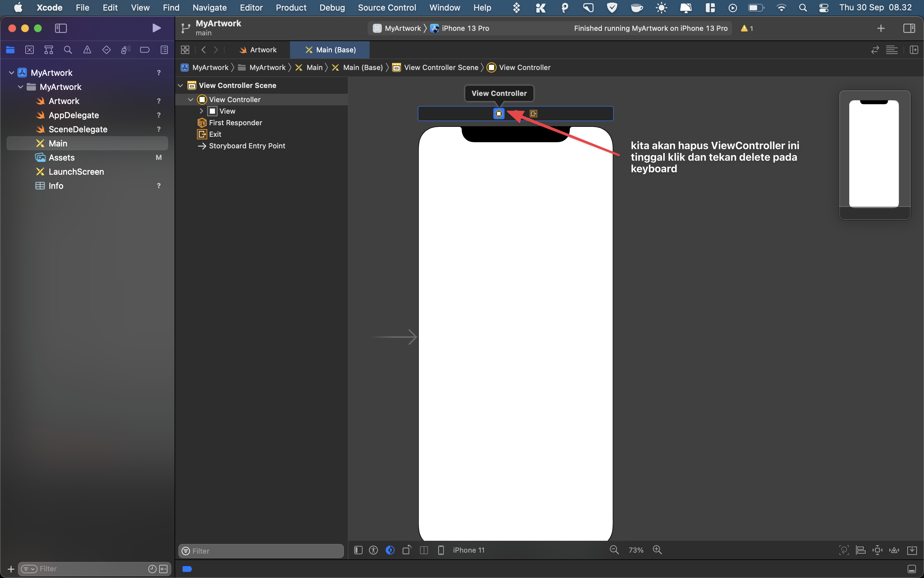924x578 pixels.
Task: Click the Embed In button
Action: pos(912,550)
